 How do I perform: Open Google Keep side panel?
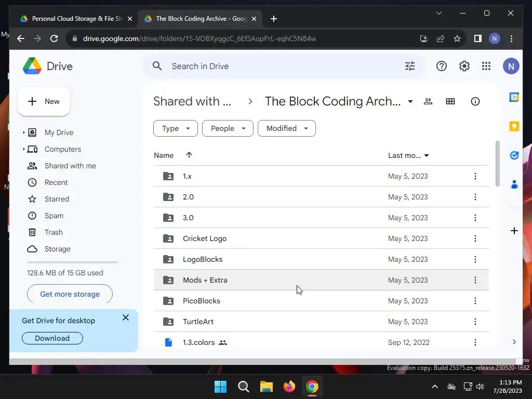pos(514,126)
